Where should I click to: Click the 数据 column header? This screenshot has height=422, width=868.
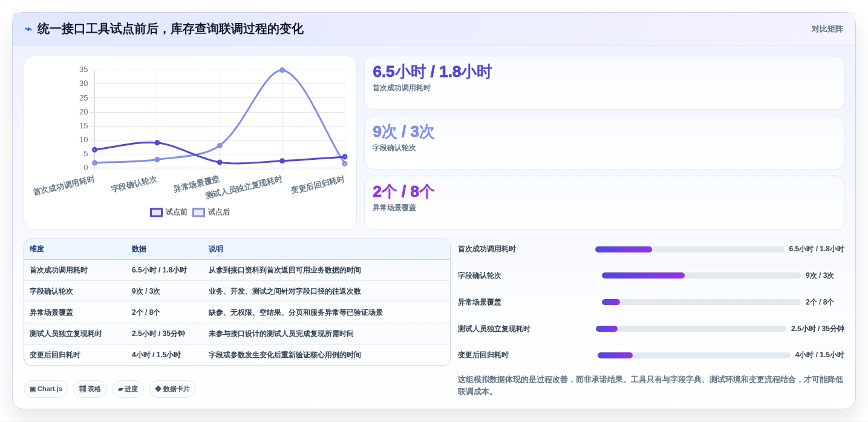(139, 249)
